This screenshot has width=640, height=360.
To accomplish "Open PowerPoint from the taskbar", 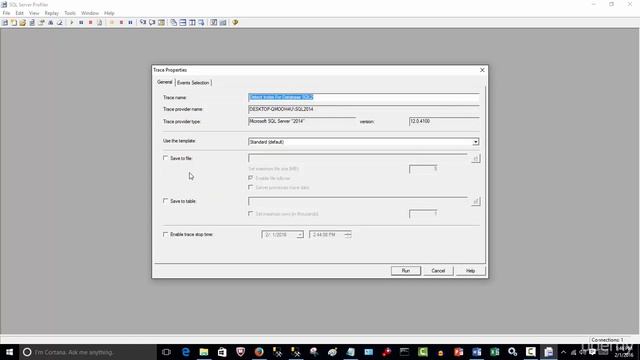I will (x=458, y=352).
